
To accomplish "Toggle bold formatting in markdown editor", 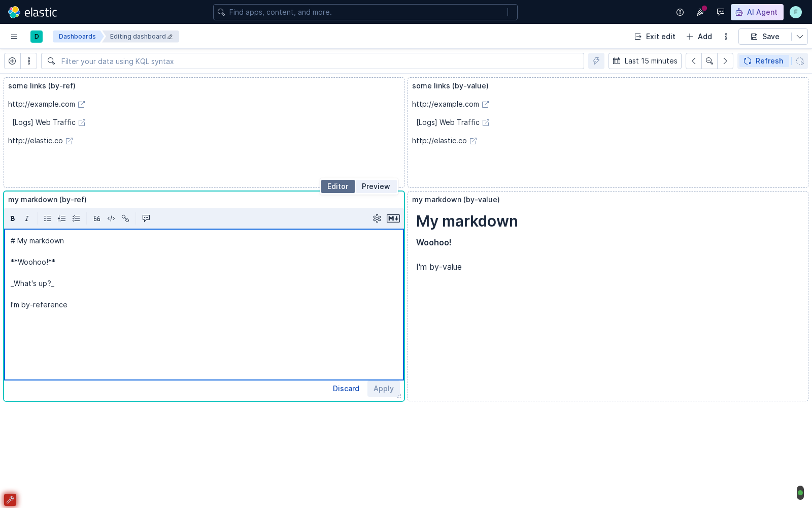I will point(13,218).
